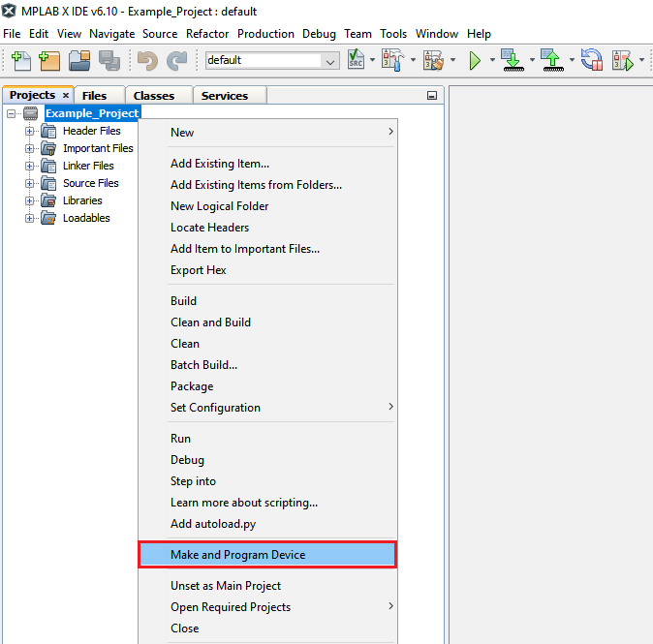Click the Example_Project chip icon
The image size is (653, 644).
[x=30, y=113]
